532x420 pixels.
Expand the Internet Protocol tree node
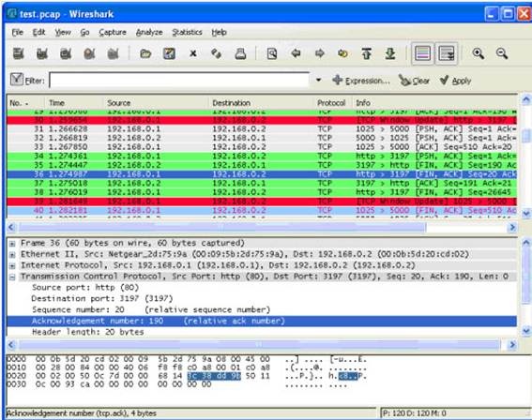pos(12,265)
